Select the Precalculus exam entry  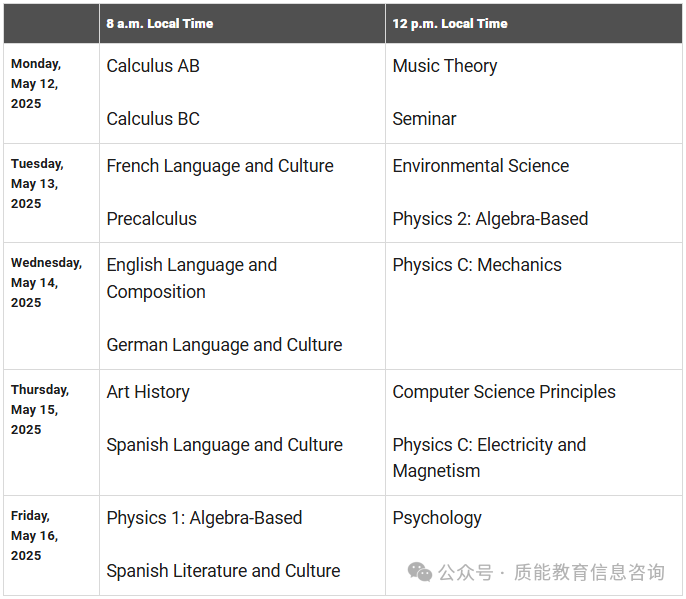point(152,219)
